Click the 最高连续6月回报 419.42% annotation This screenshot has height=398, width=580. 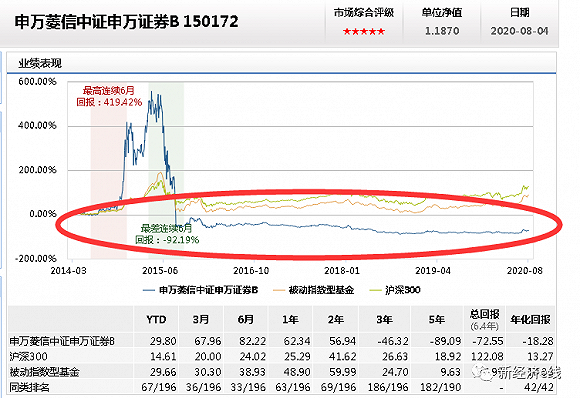tap(109, 96)
